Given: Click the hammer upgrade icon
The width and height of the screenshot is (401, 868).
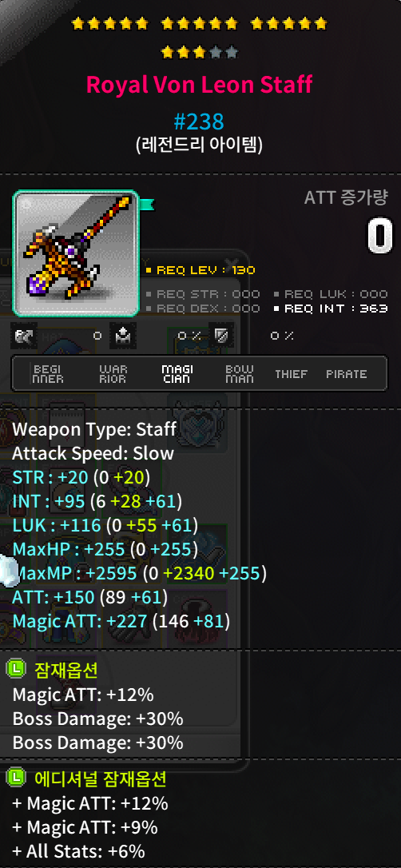Looking at the screenshot, I should pos(24,336).
